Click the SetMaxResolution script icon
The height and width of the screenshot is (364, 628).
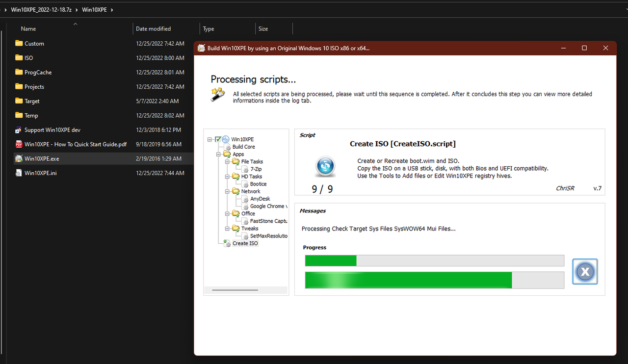pyautogui.click(x=245, y=236)
